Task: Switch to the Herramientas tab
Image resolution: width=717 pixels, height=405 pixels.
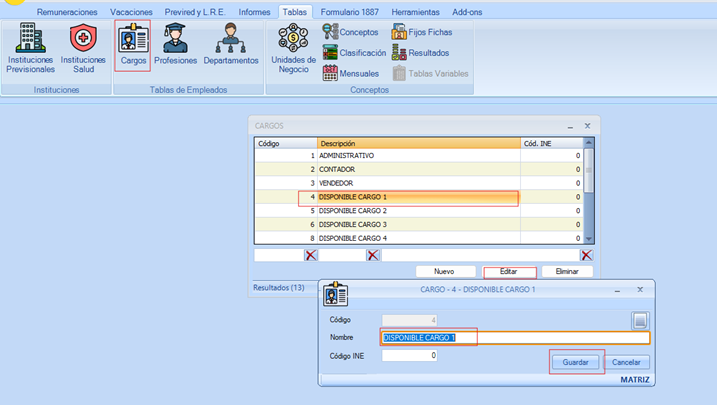Action: click(414, 12)
